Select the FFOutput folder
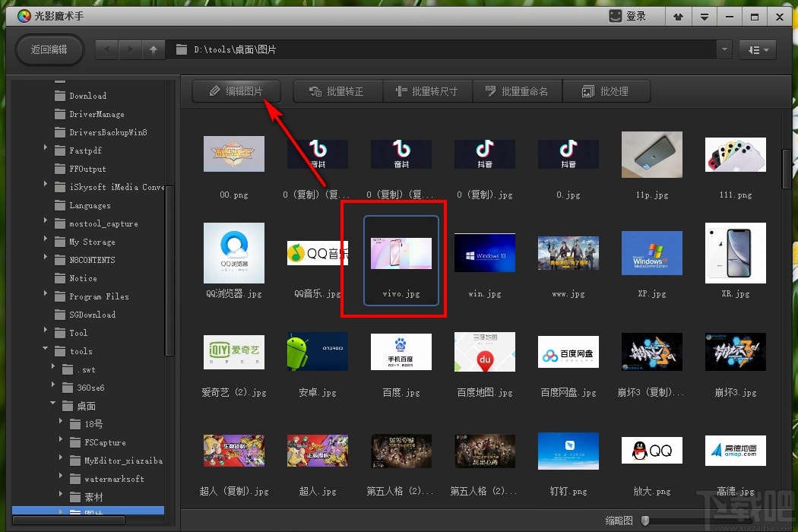The height and width of the screenshot is (532, 798). pos(81,169)
